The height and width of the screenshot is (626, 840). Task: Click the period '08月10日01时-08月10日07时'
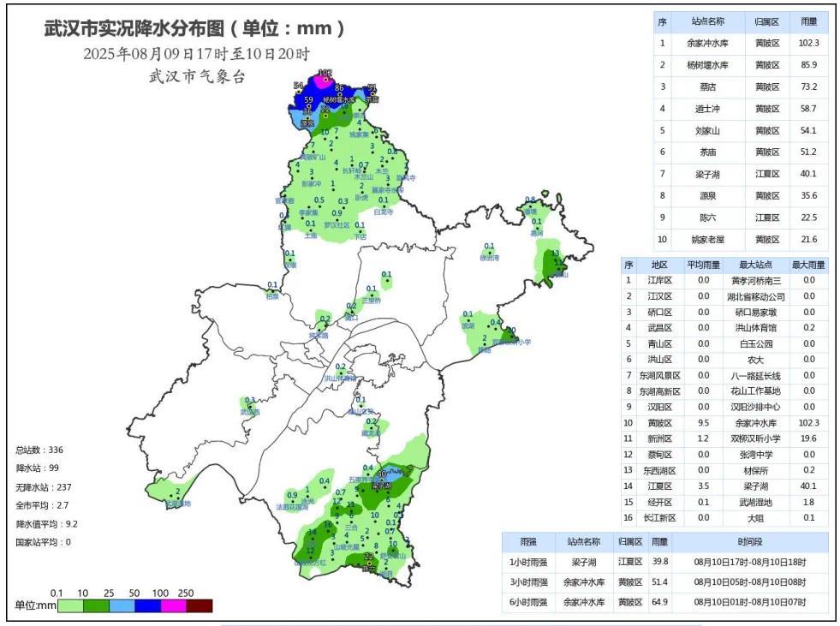click(750, 602)
